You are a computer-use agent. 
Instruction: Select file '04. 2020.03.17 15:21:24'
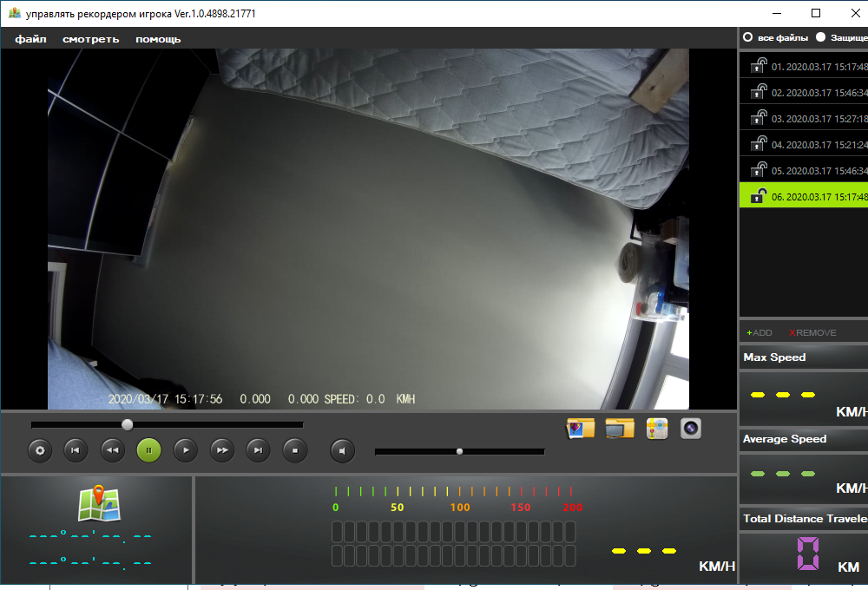pyautogui.click(x=804, y=144)
